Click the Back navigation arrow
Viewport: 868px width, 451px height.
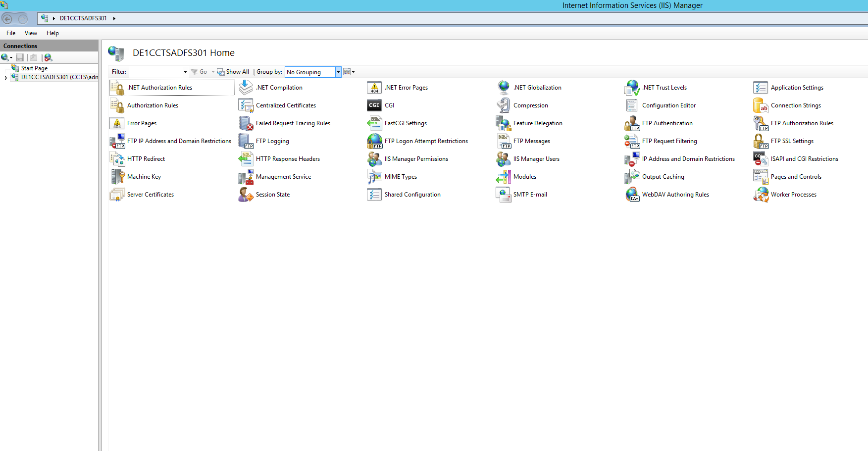[7, 19]
